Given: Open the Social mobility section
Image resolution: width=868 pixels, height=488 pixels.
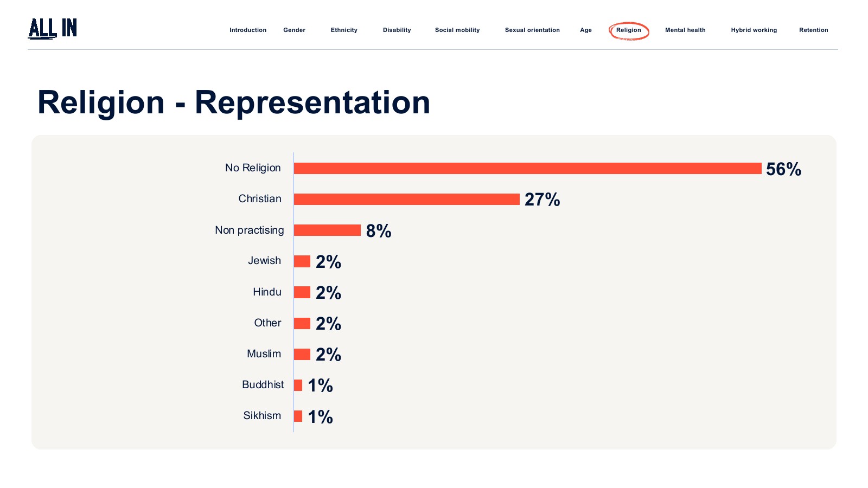Looking at the screenshot, I should 457,30.
